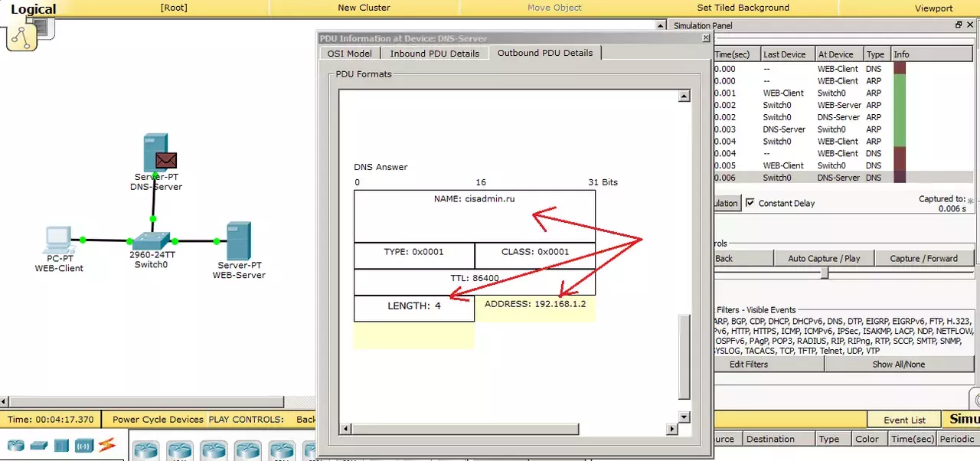Choose the Routers device category icon
Screen dimensions: 980x461
coord(16,445)
